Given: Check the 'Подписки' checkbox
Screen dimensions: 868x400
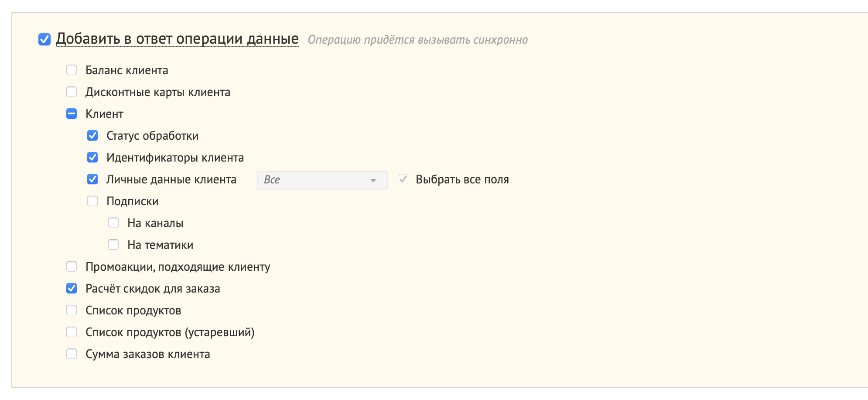Looking at the screenshot, I should (92, 201).
